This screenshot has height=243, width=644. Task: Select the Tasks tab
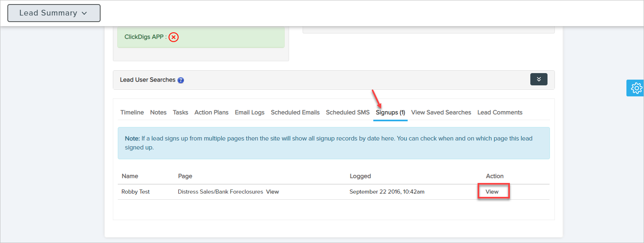[x=180, y=112]
